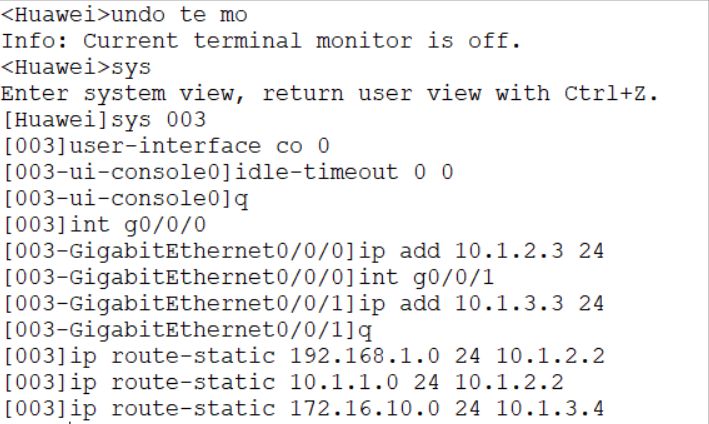The height and width of the screenshot is (424, 709).
Task: Click the 'user-interface co 0' line
Action: point(166,146)
